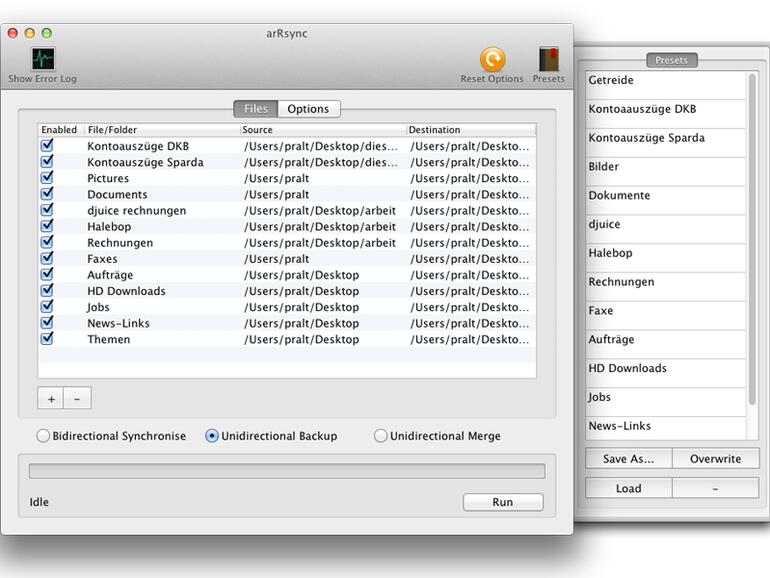The height and width of the screenshot is (578, 770).
Task: Zoom arRsync with the green button
Action: tap(47, 33)
